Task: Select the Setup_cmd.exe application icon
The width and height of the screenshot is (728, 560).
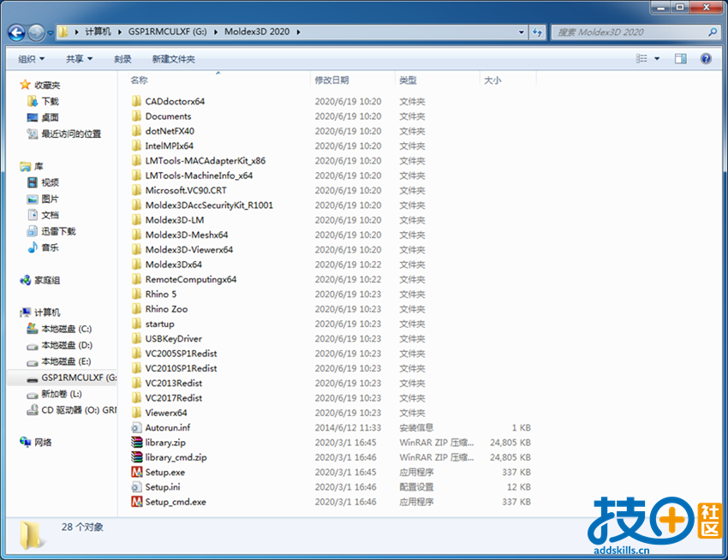Action: click(x=136, y=502)
